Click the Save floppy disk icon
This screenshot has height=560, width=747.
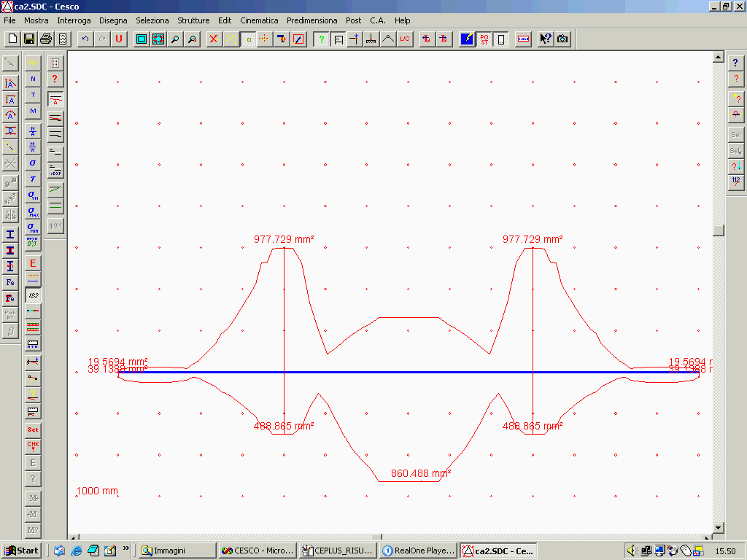[x=29, y=39]
